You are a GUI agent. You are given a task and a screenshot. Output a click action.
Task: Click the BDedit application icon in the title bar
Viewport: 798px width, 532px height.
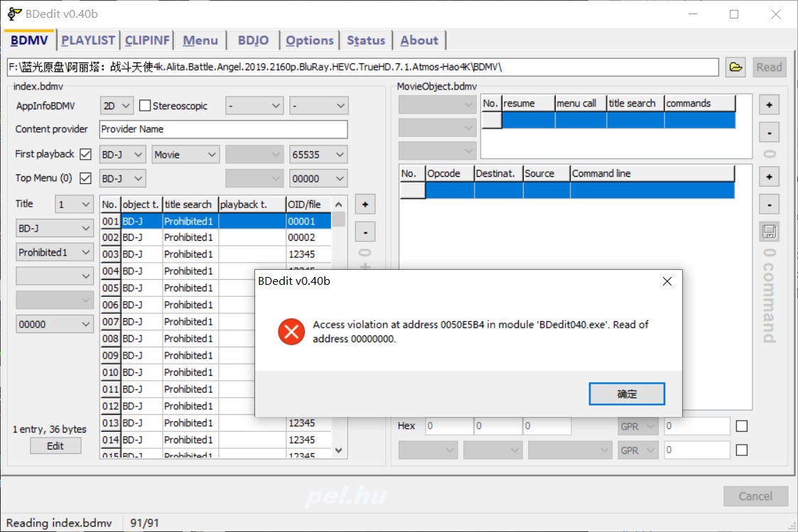pyautogui.click(x=14, y=13)
